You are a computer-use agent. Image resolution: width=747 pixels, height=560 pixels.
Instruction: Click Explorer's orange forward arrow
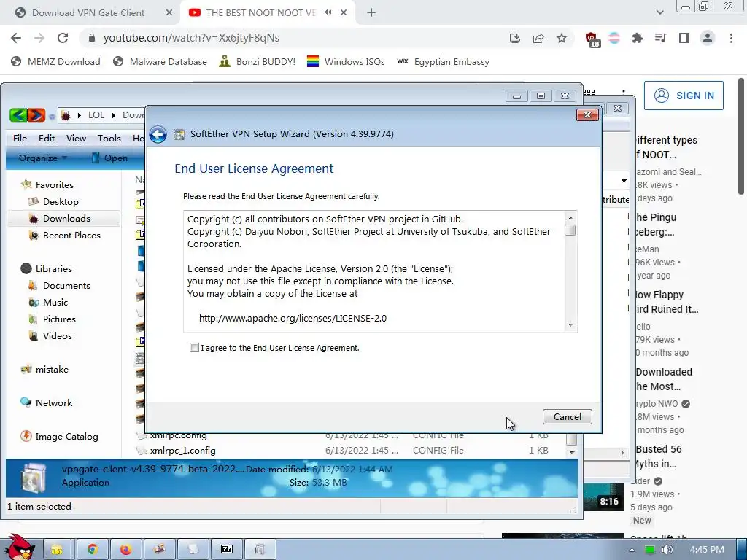click(36, 114)
